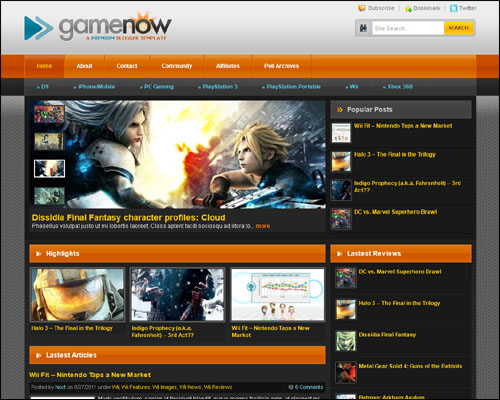Open 'Halo 3 – The Final in the Trilogy' popular post
The image size is (500, 400).
395,155
